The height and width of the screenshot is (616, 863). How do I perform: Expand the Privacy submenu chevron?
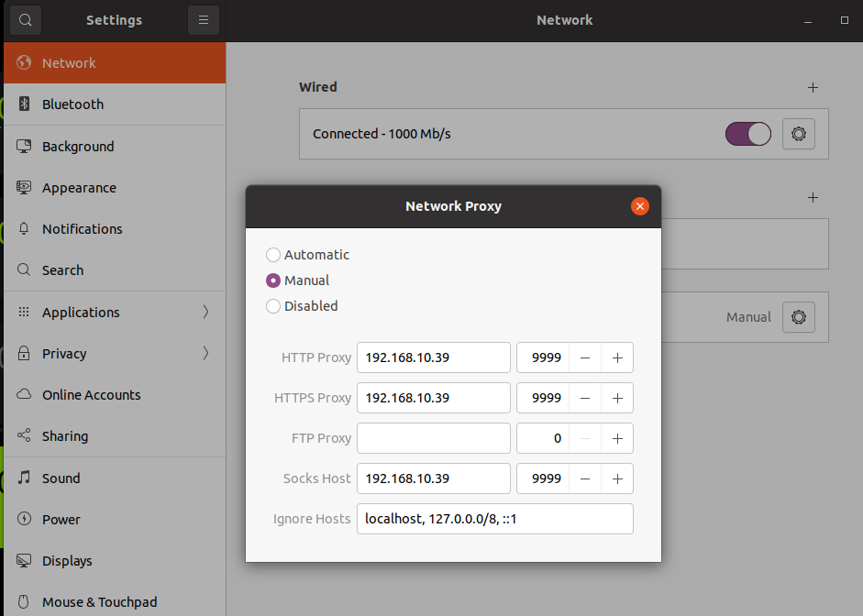pos(205,353)
